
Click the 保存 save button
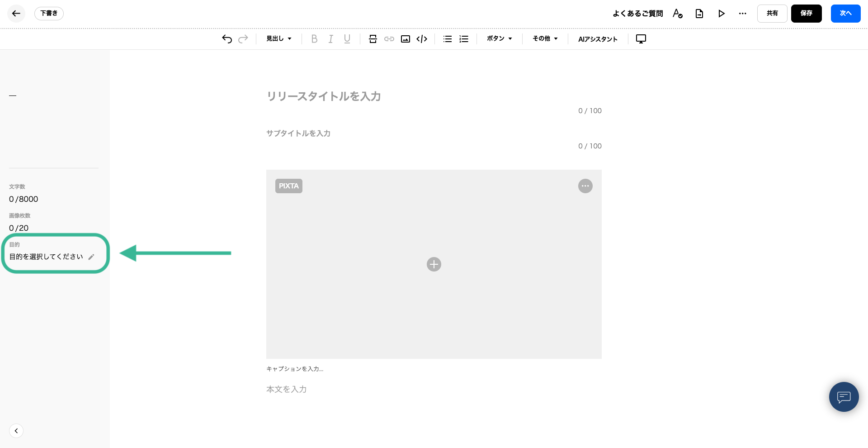807,14
